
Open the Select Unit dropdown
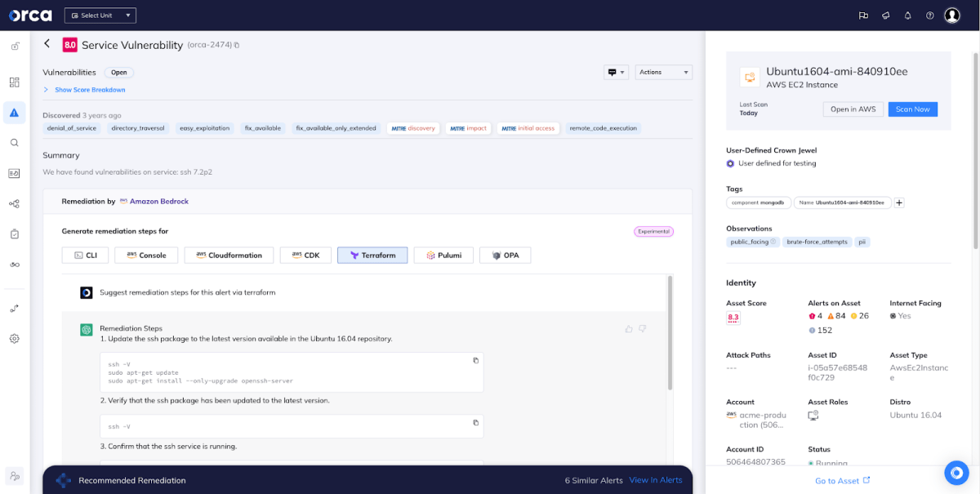[x=100, y=16]
